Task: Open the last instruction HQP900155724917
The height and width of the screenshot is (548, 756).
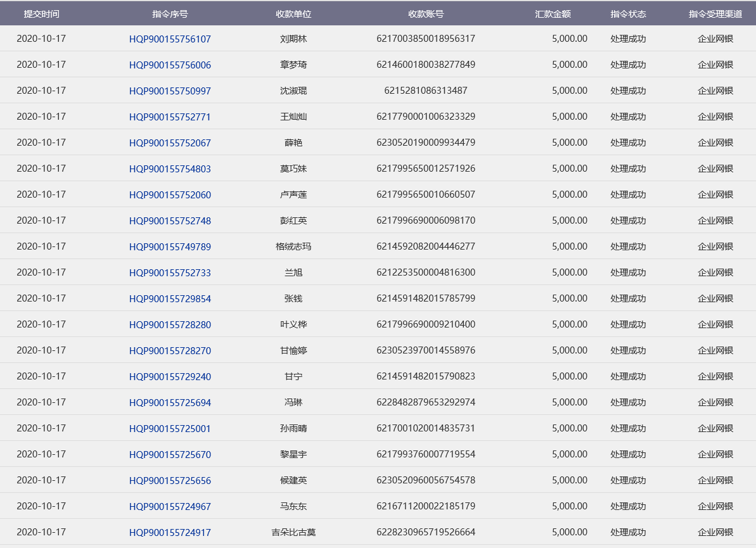Action: point(170,533)
